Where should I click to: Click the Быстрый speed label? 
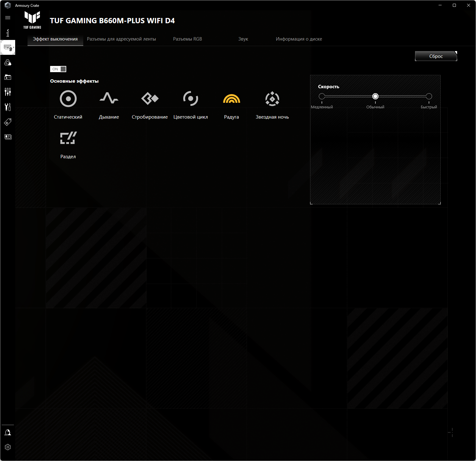429,107
